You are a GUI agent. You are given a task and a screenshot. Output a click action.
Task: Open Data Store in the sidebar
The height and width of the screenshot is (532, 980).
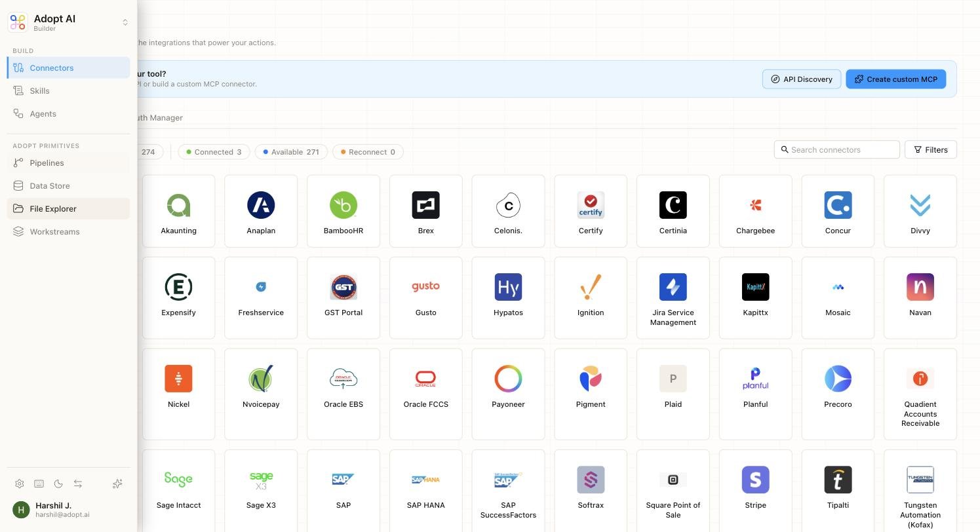click(68, 185)
